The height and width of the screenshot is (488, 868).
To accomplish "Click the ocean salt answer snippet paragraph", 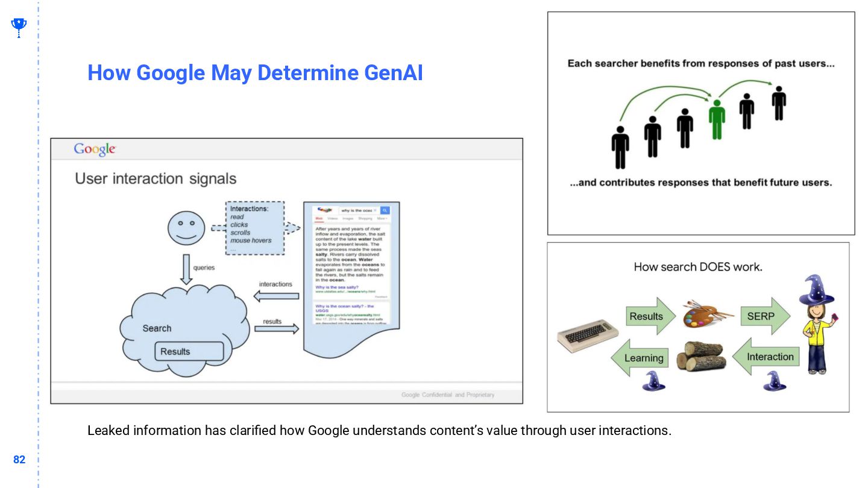I will coord(351,254).
